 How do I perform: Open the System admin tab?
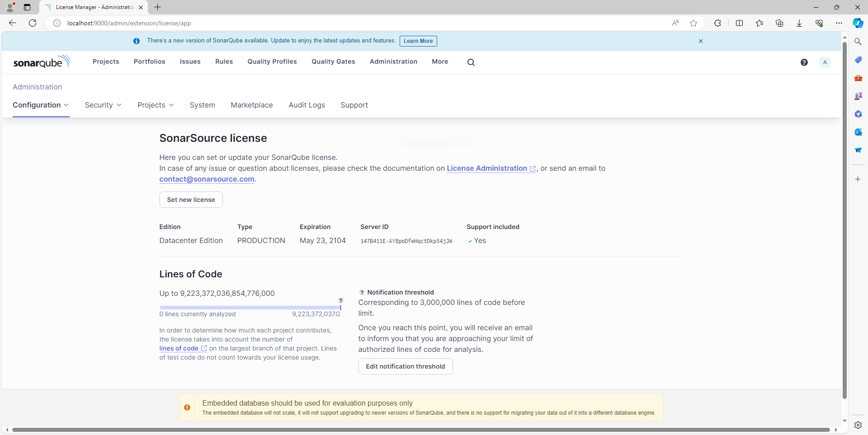[x=202, y=105]
